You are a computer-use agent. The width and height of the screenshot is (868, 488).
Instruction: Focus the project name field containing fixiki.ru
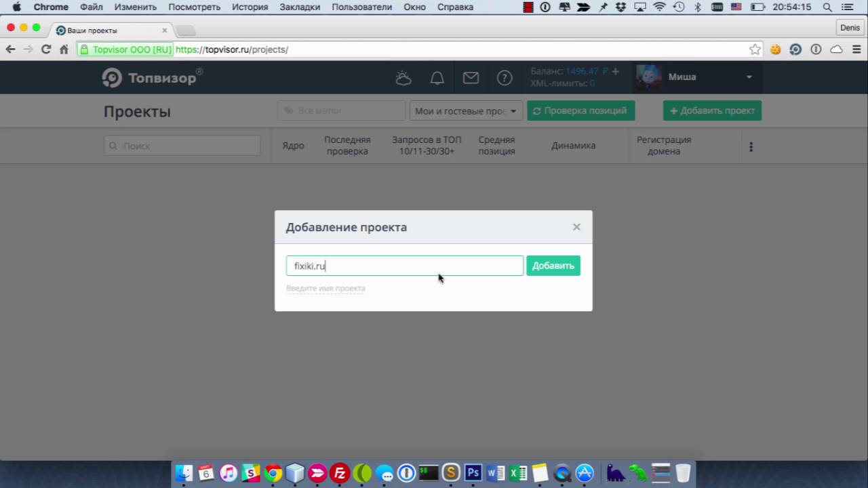[405, 266]
